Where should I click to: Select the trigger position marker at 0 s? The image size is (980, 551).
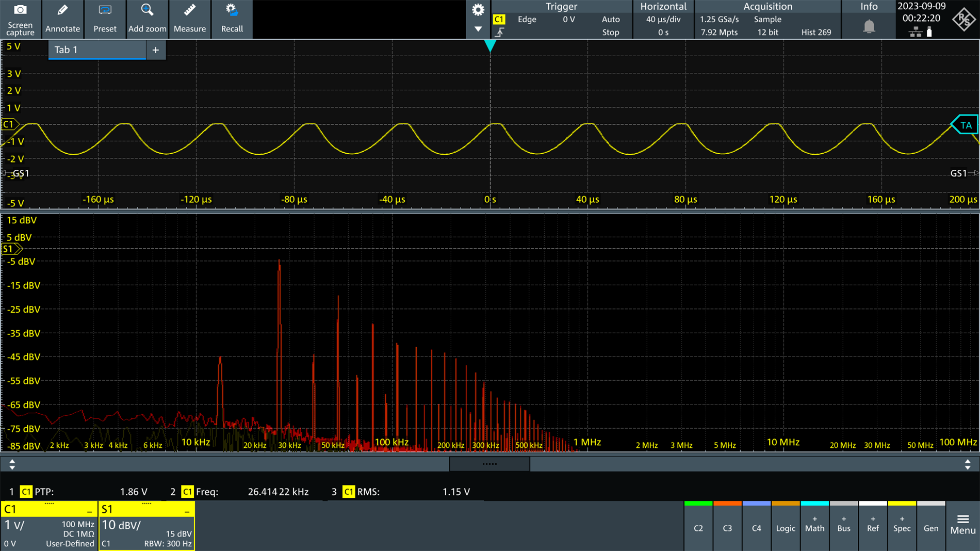(490, 46)
